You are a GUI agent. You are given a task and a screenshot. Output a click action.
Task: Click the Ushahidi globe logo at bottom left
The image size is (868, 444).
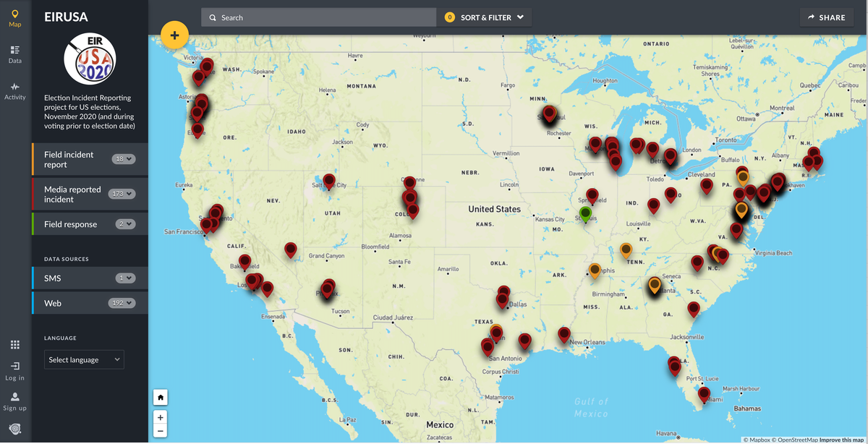pos(14,430)
